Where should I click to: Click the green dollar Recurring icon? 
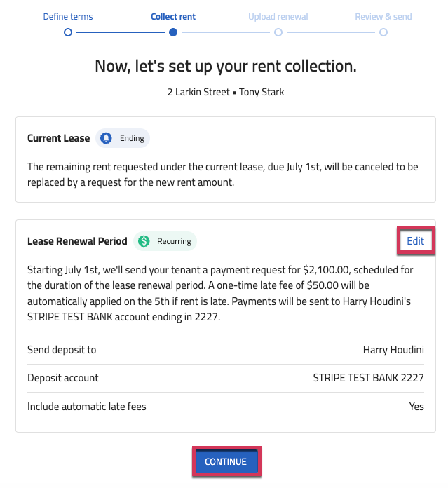pos(144,241)
